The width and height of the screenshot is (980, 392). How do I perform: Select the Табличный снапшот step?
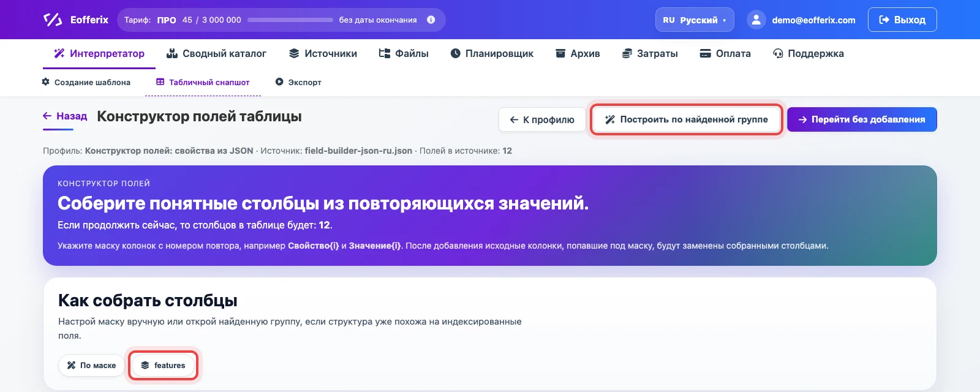(x=203, y=82)
